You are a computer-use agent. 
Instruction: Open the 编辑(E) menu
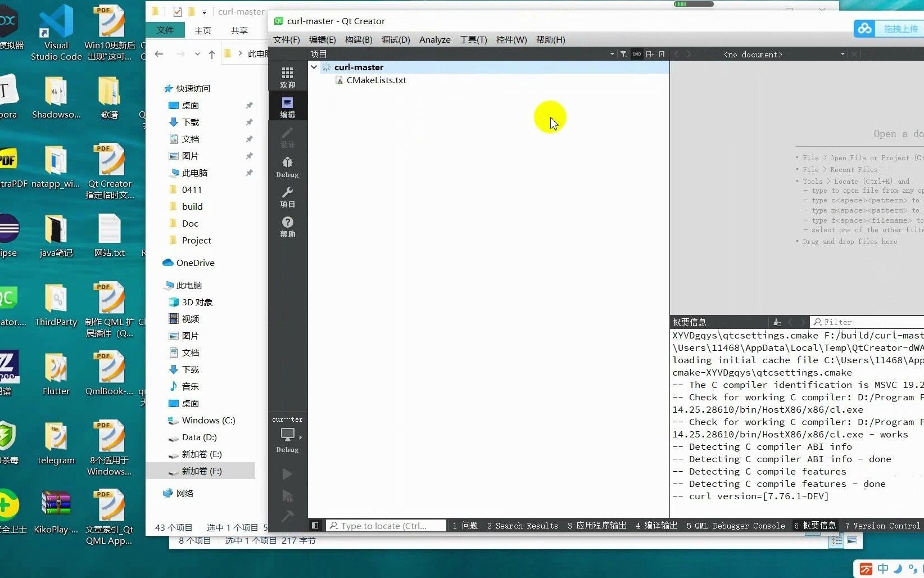click(322, 39)
